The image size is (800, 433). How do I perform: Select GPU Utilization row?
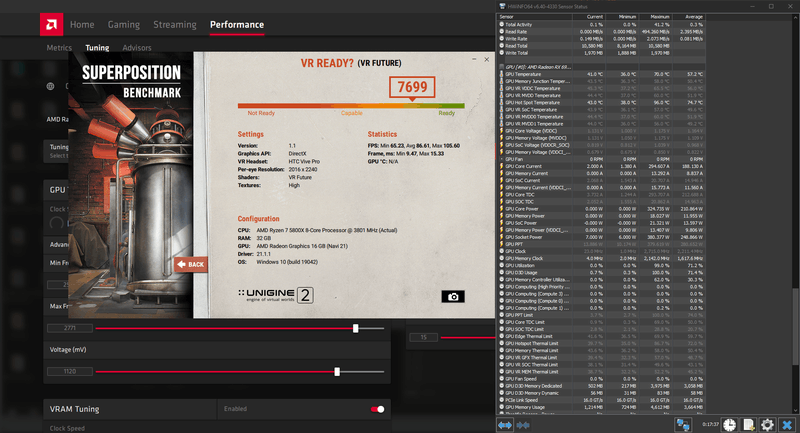602,266
